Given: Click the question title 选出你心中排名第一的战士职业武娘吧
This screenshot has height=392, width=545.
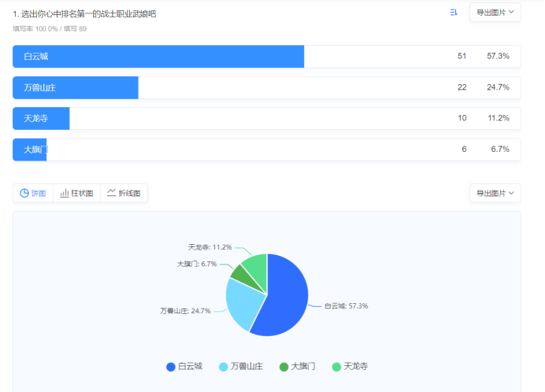Looking at the screenshot, I should click(x=89, y=14).
